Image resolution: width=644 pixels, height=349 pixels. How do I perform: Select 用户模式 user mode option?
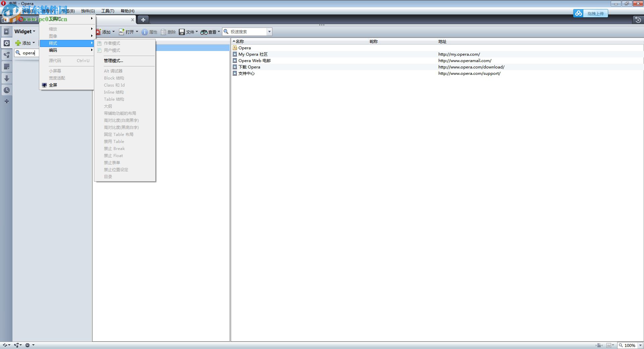point(125,50)
